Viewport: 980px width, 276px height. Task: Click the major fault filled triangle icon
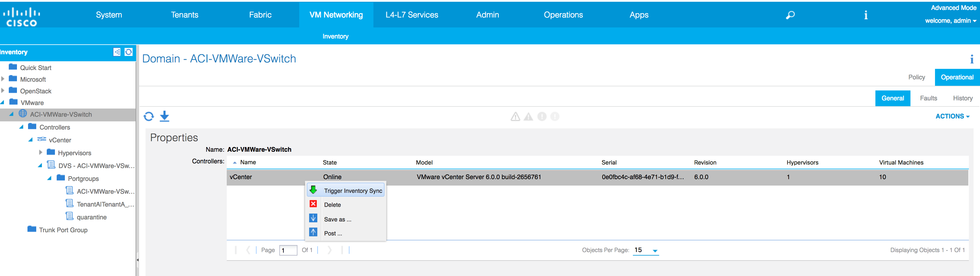pos(529,116)
